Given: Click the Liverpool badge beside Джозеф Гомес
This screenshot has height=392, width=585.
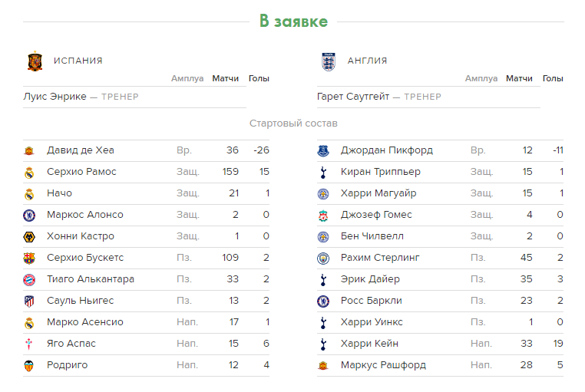Looking at the screenshot, I should tap(323, 215).
